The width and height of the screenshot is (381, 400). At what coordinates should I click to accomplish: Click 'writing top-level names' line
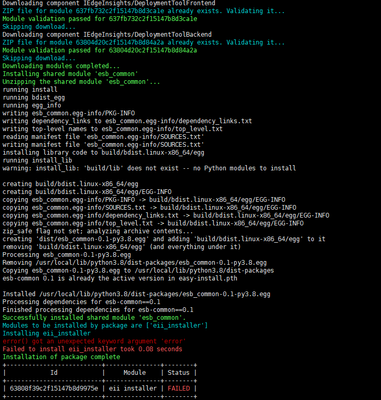112,129
